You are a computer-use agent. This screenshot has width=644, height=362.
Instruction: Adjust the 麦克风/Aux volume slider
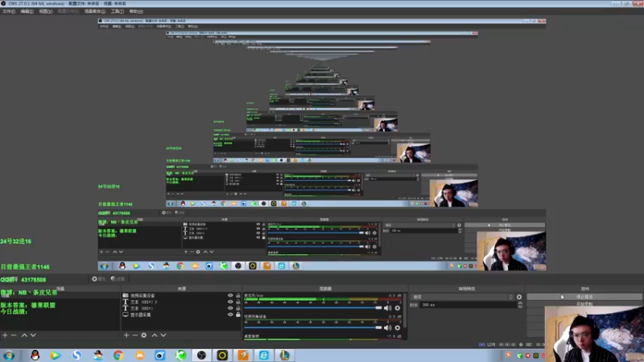(x=313, y=308)
